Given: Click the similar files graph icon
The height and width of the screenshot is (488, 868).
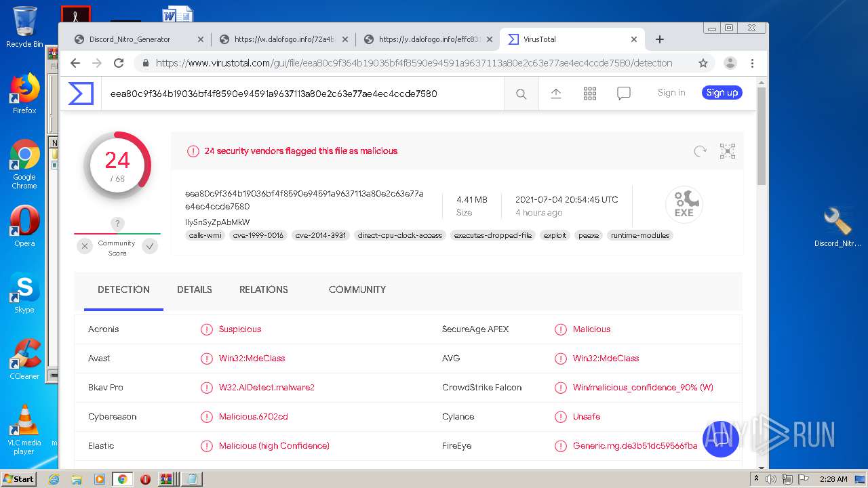Looking at the screenshot, I should click(x=728, y=151).
